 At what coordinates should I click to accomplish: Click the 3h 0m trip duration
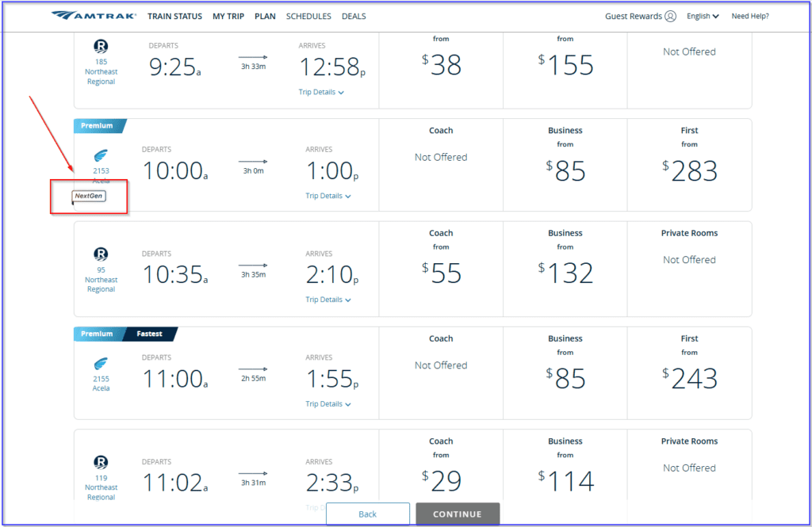[x=253, y=171]
